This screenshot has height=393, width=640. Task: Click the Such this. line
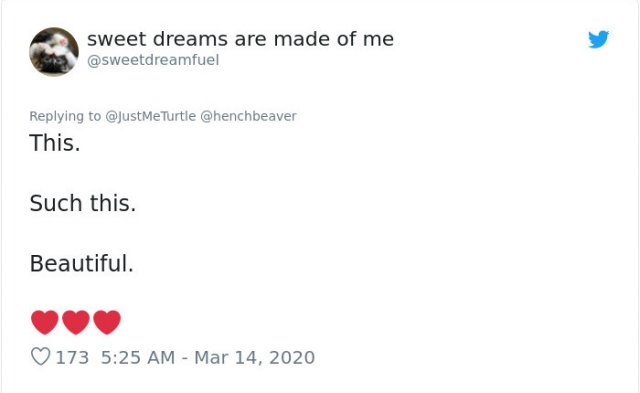coord(82,203)
